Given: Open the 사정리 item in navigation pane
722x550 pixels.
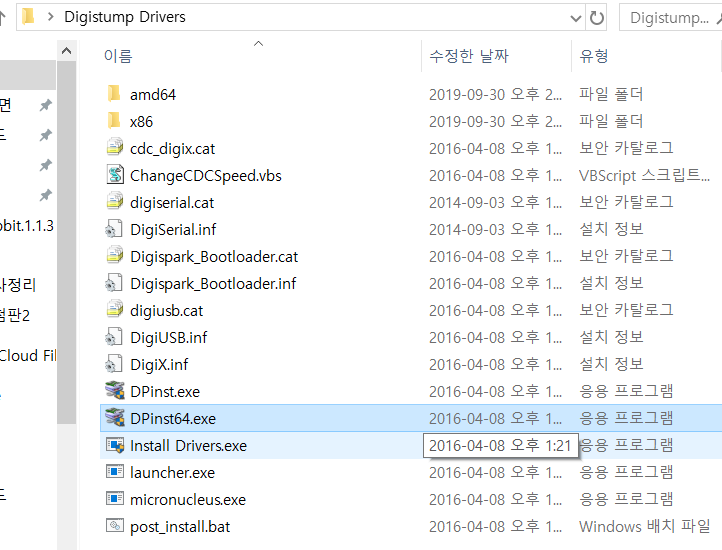Looking at the screenshot, I should [17, 285].
